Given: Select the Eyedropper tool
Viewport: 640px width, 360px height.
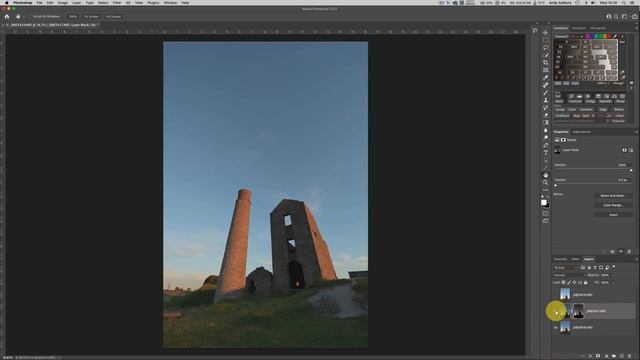Looking at the screenshot, I should point(546,78).
